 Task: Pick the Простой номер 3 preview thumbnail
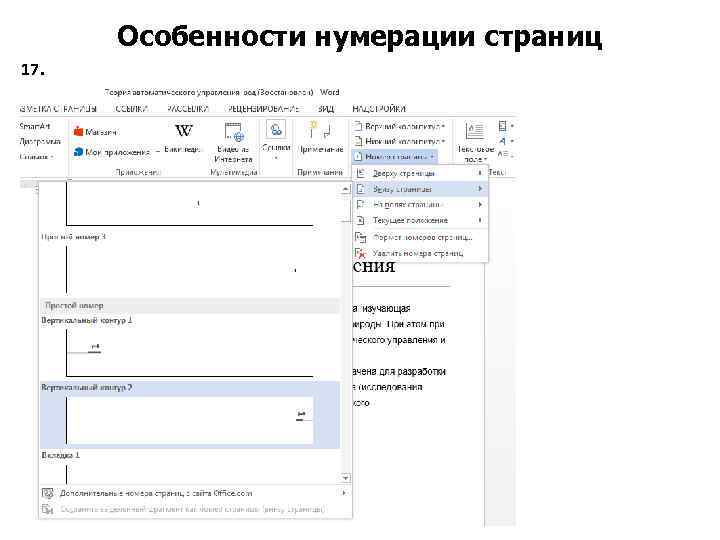pyautogui.click(x=190, y=270)
